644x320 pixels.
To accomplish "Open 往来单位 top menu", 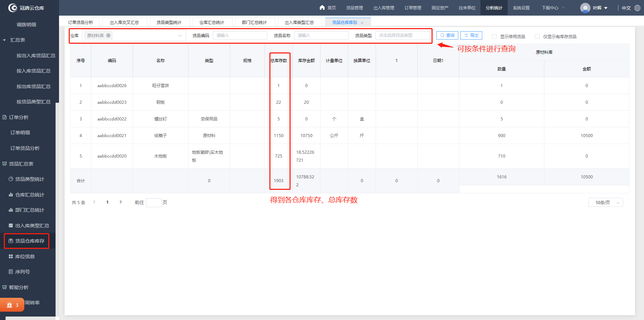I will click(x=467, y=8).
